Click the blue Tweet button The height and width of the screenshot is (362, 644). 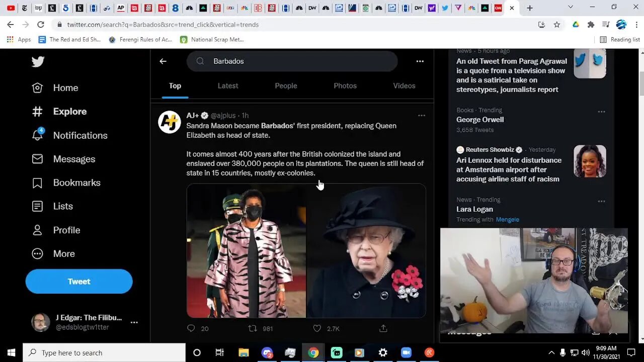click(x=79, y=282)
